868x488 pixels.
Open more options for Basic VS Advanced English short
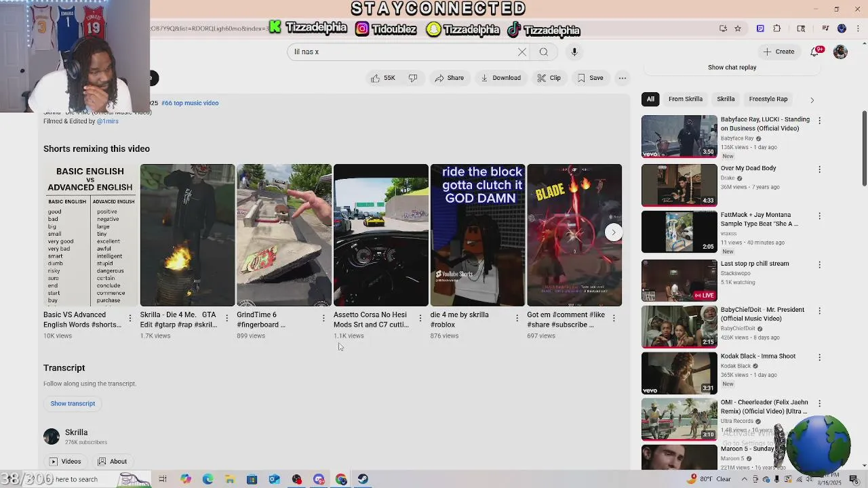[130, 318]
